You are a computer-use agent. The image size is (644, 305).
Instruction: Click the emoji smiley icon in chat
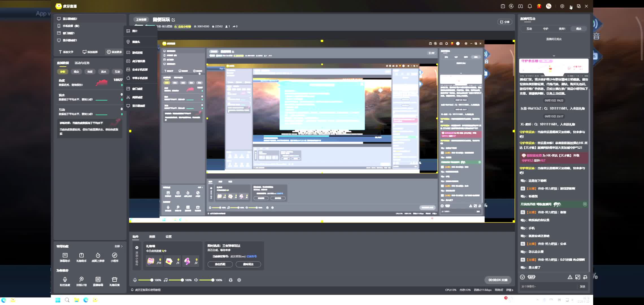click(522, 277)
